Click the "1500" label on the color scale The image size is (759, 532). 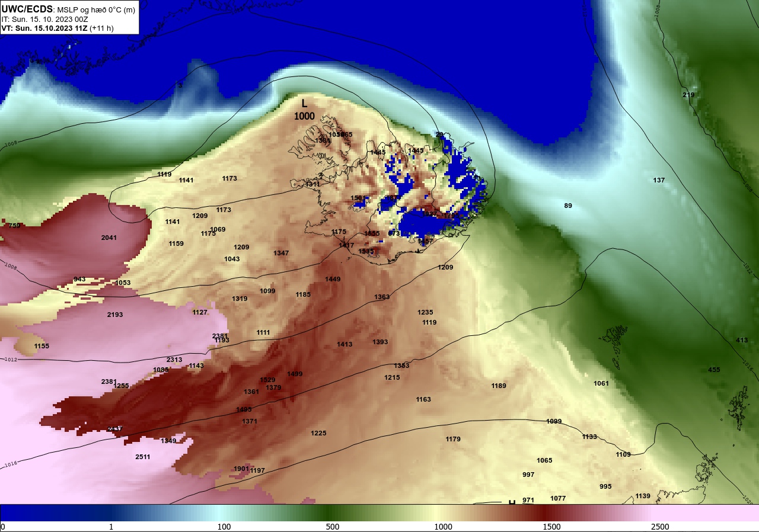coord(551,527)
